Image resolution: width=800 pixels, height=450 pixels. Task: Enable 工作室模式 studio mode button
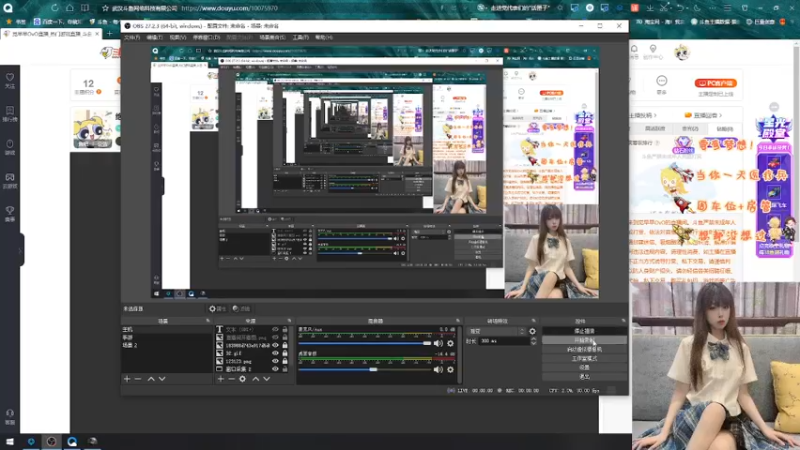pyautogui.click(x=584, y=359)
